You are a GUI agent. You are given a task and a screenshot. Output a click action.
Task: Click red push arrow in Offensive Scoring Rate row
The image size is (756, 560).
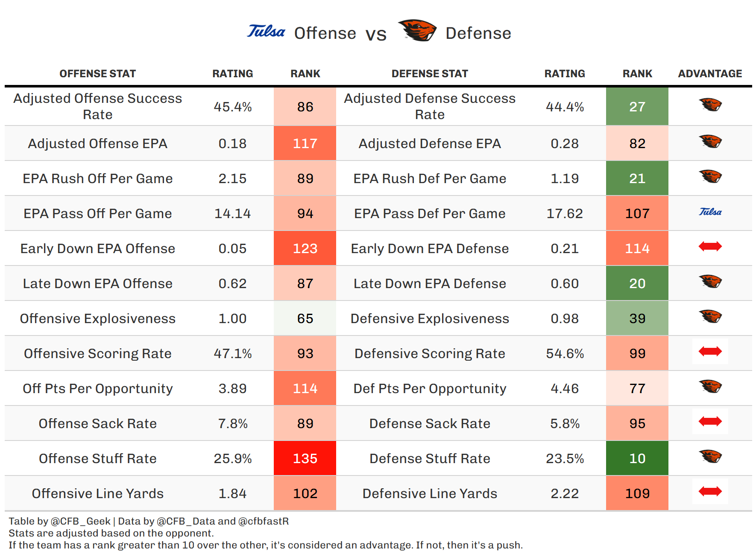click(x=710, y=352)
